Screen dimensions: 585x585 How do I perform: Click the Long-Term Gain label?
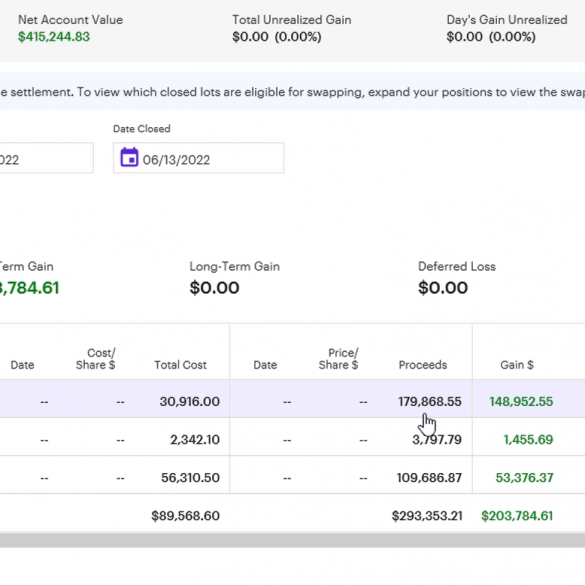[x=235, y=266]
